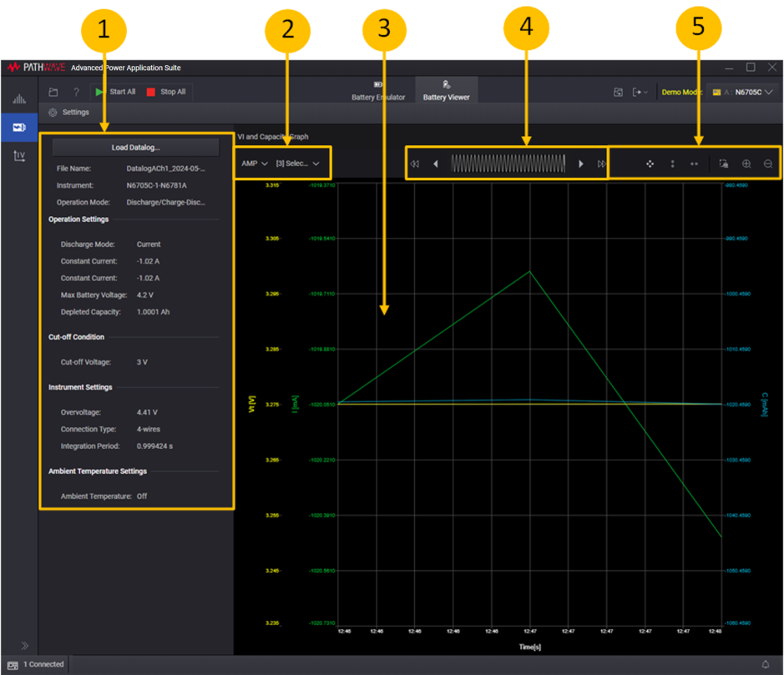The height and width of the screenshot is (675, 784).
Task: Select the battery icon in the left sidebar
Action: [x=19, y=128]
